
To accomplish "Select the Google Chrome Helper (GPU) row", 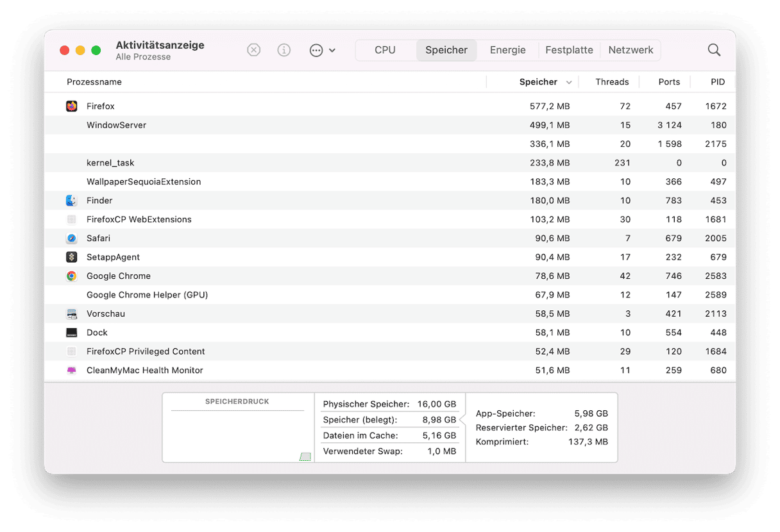I will point(390,295).
